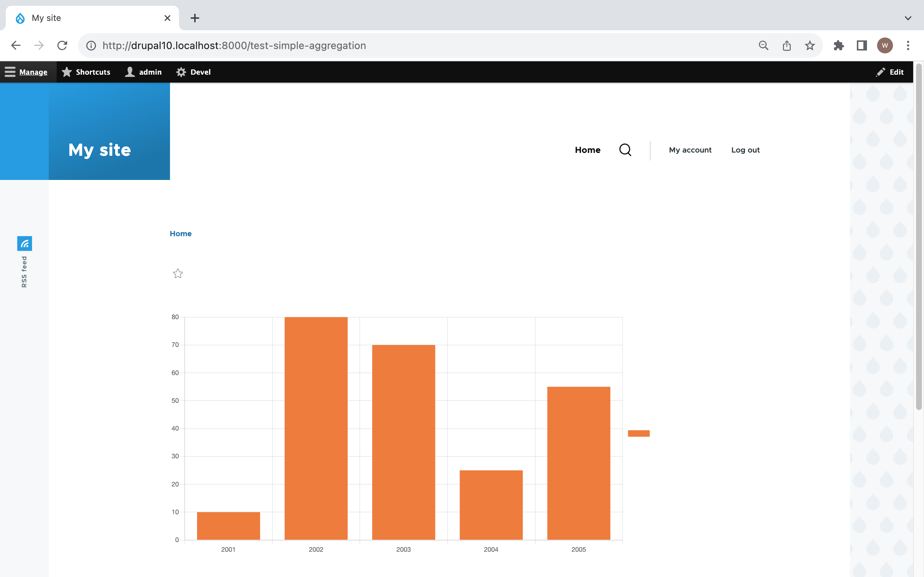
Task: Open the site search icon
Action: click(625, 150)
